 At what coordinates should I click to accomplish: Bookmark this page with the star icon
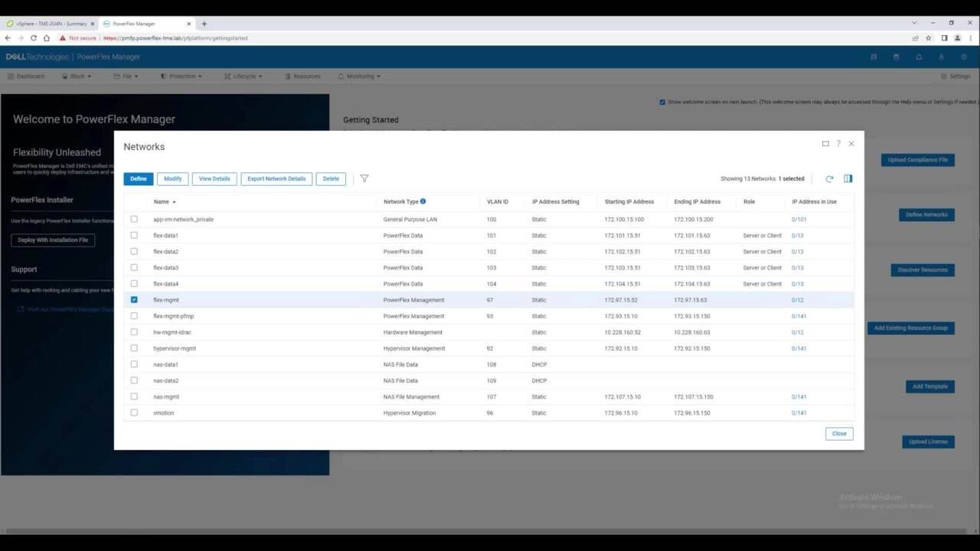point(929,37)
